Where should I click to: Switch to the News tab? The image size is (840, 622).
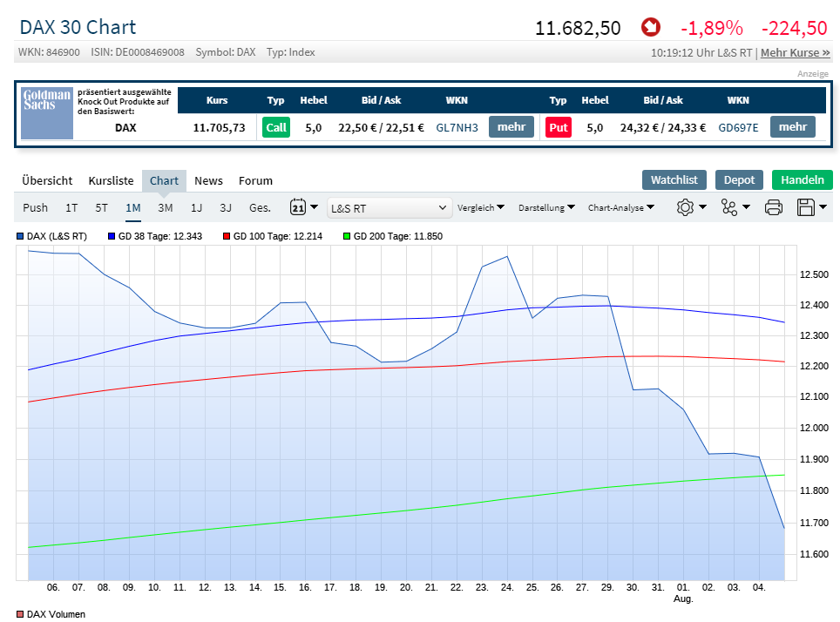pyautogui.click(x=208, y=180)
